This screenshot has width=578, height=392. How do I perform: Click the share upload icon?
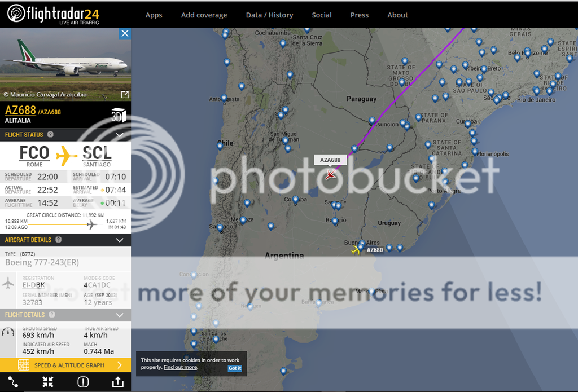117,382
